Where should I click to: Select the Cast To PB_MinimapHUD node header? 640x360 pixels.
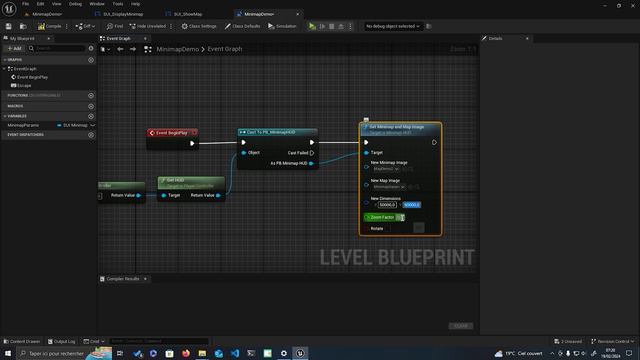pyautogui.click(x=277, y=132)
